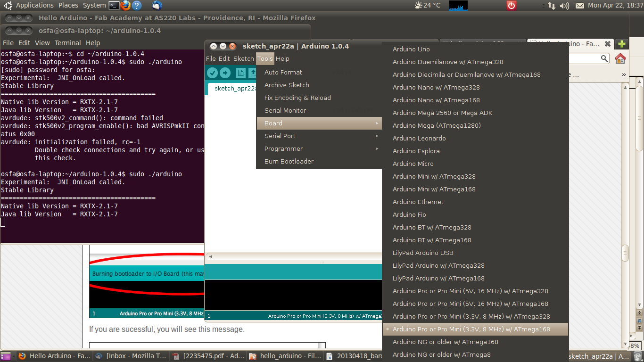644x362 pixels.
Task: Open the Arduino Sketch menu
Action: coord(244,58)
